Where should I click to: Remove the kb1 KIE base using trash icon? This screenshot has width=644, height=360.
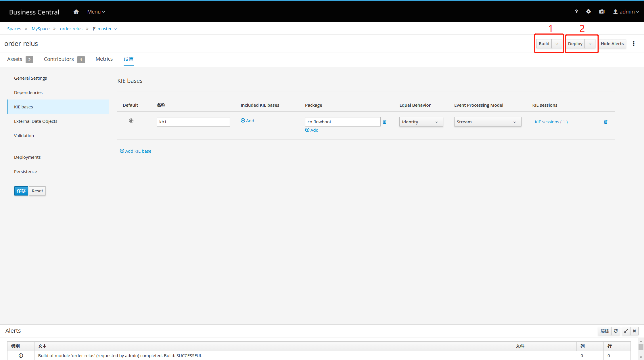coord(606,122)
